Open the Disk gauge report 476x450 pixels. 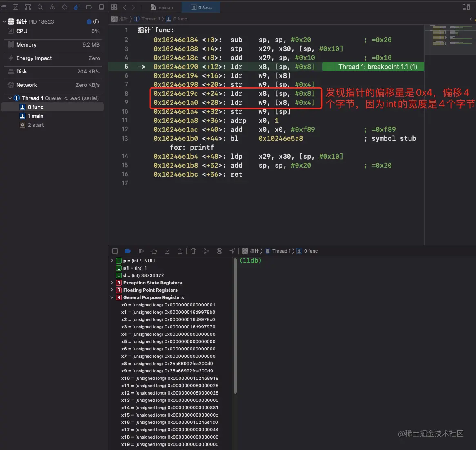[53, 72]
